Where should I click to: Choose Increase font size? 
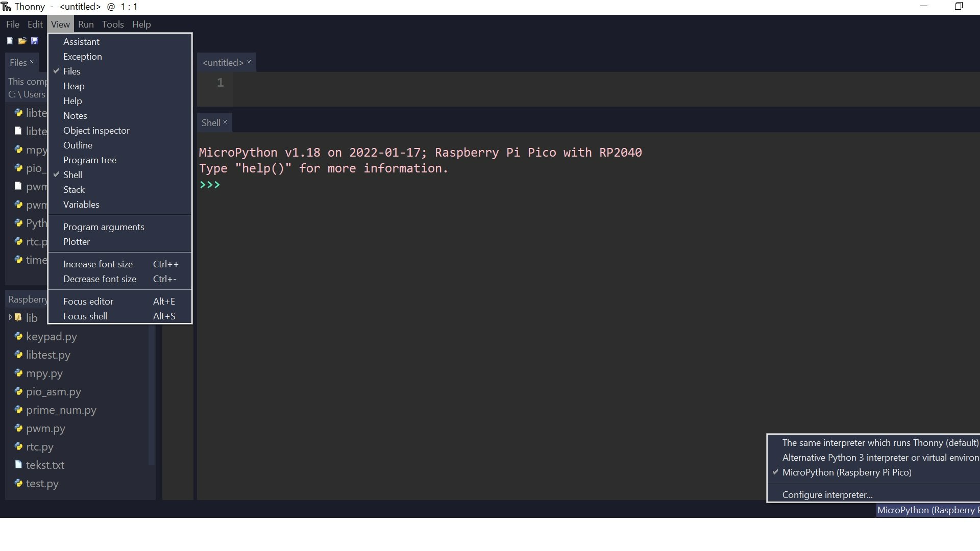(x=120, y=264)
